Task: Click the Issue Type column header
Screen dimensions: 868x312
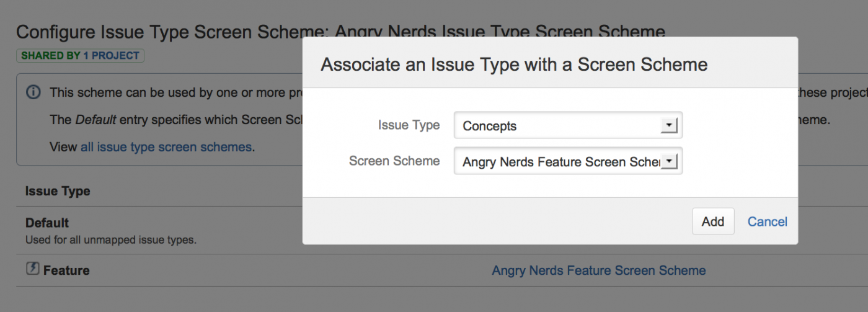Action: [x=58, y=192]
